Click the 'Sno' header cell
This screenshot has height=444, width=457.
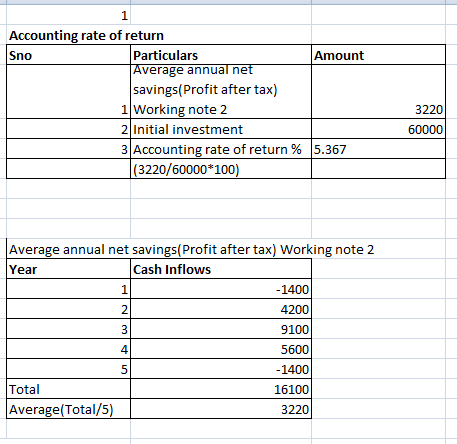[x=68, y=55]
